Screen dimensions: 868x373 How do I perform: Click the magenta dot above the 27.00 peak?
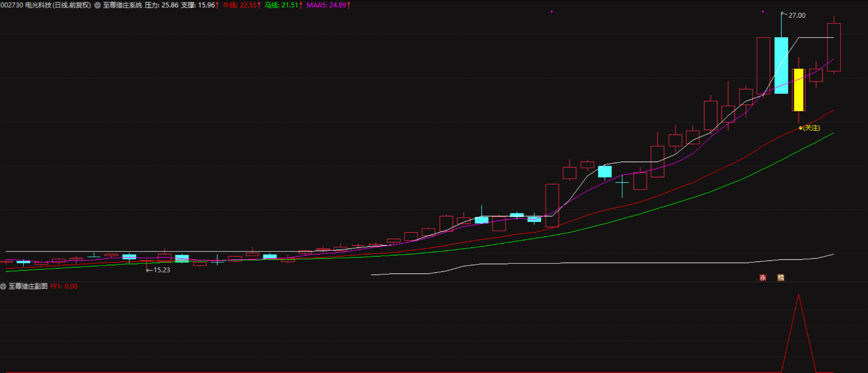763,12
